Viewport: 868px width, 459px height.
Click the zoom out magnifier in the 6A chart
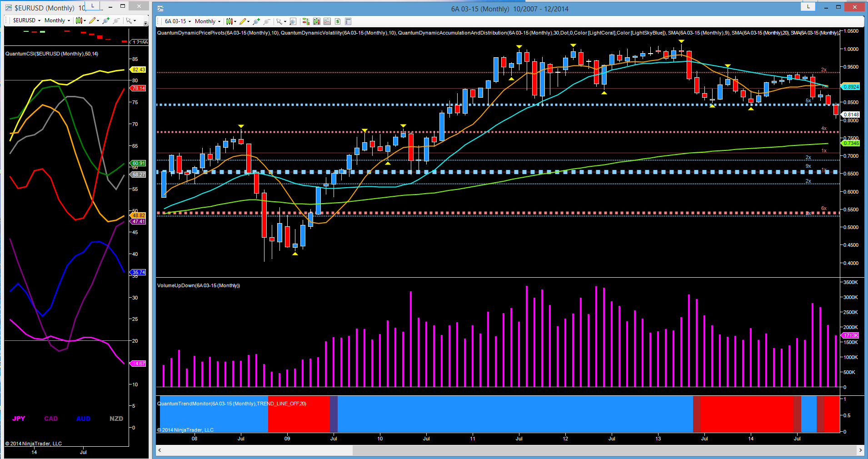click(x=267, y=21)
